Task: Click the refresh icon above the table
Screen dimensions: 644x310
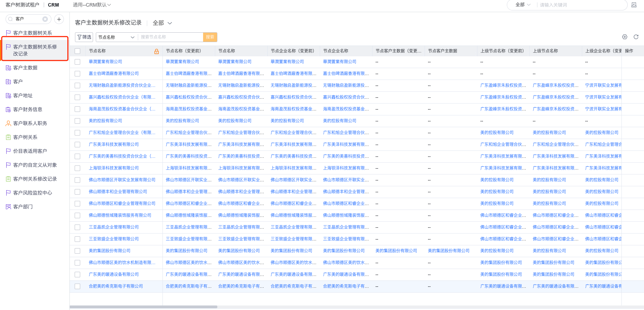Action: tap(636, 37)
